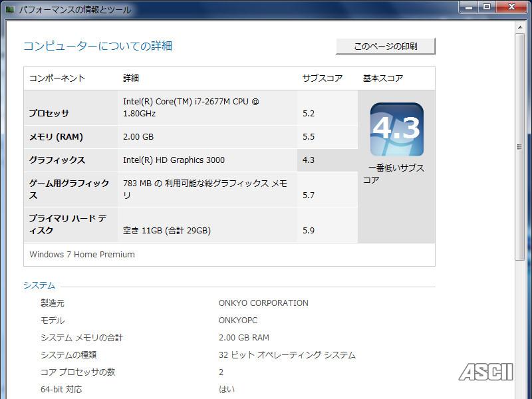Click the 詳細 column header
This screenshot has height=399, width=532.
point(131,78)
